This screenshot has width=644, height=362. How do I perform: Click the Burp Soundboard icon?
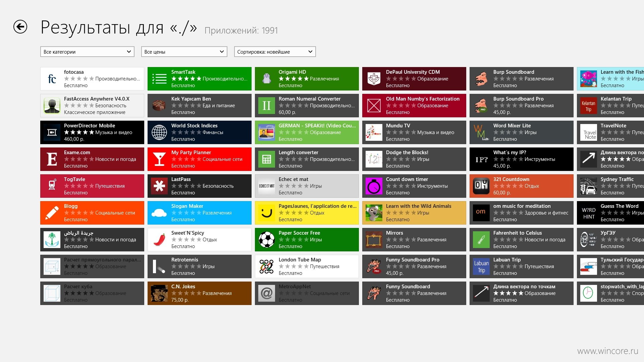pos(481,79)
